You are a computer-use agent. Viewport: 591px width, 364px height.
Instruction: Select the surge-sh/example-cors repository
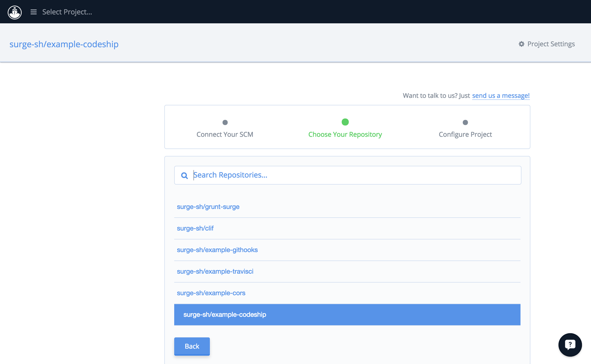(347, 293)
